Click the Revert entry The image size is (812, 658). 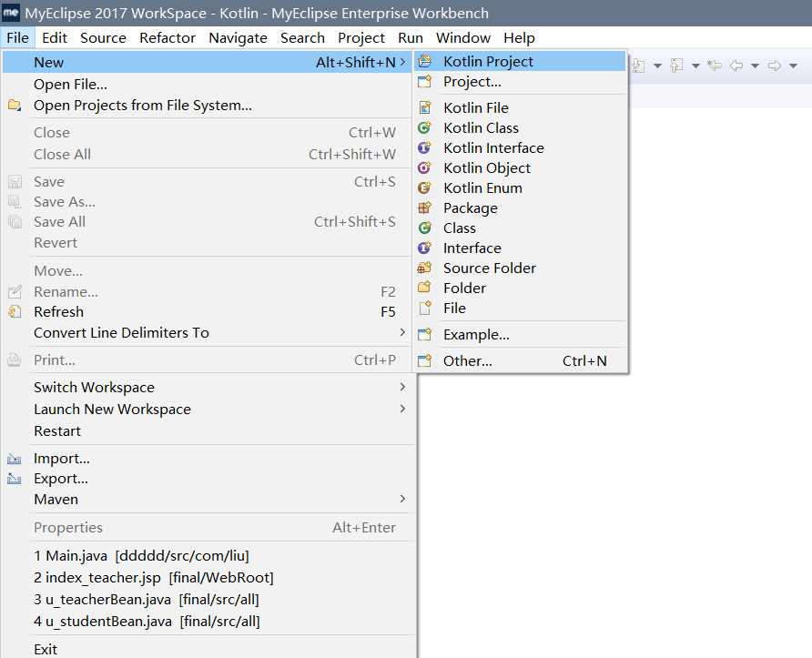(208, 242)
